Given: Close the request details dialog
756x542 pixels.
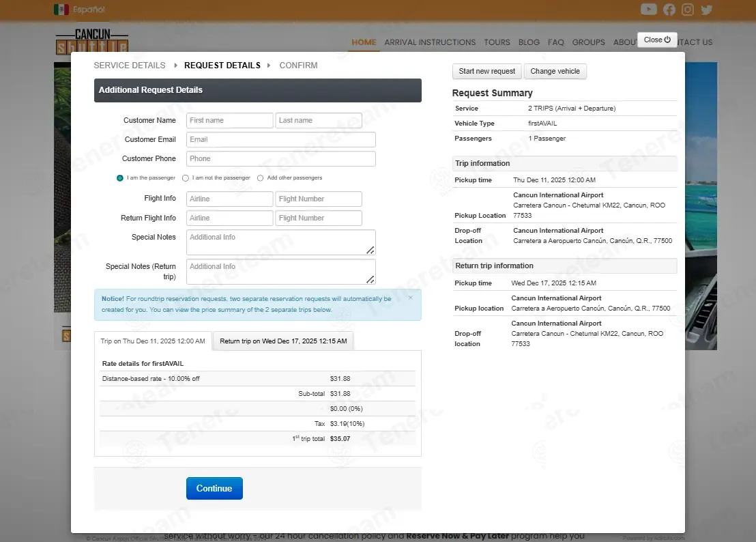Looking at the screenshot, I should (x=657, y=40).
